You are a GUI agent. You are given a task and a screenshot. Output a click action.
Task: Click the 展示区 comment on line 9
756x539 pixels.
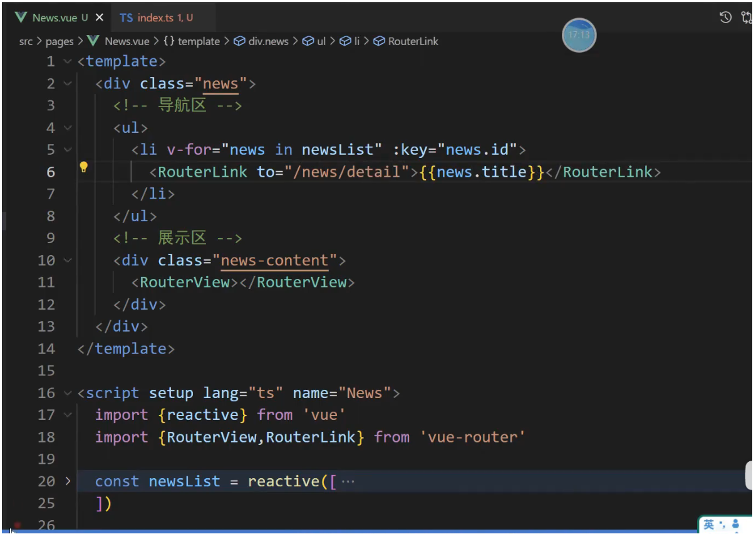pyautogui.click(x=178, y=238)
